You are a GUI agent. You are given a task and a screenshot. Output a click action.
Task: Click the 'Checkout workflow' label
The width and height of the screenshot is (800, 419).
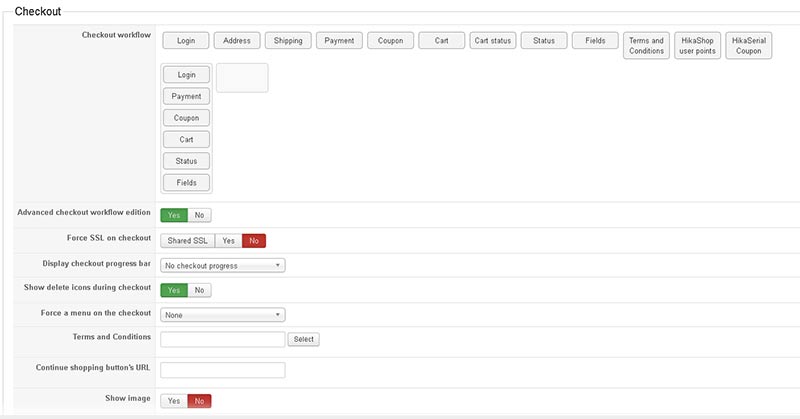[x=116, y=35]
